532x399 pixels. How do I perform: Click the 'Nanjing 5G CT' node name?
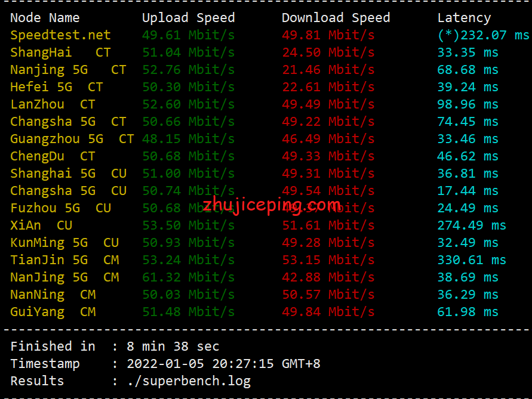[x=68, y=70]
